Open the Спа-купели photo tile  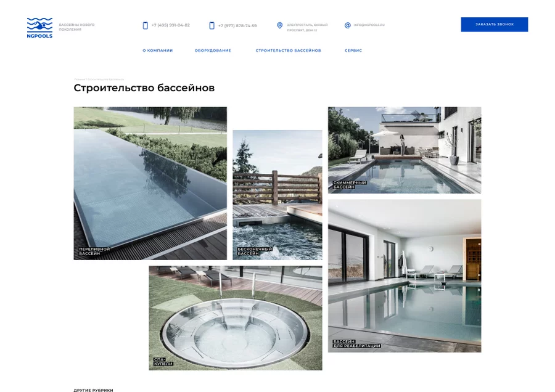point(236,318)
